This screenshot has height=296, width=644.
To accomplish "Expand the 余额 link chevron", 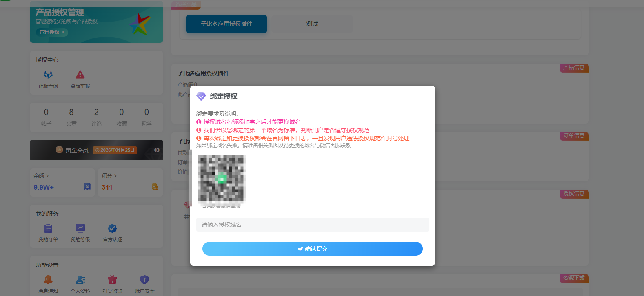I will 48,176.
